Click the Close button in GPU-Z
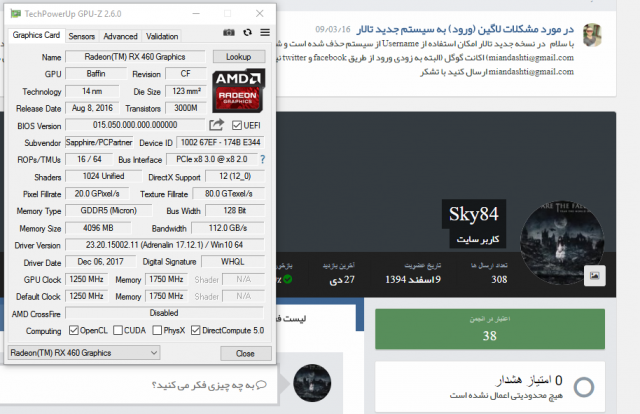This screenshot has height=414, width=640. coord(245,353)
